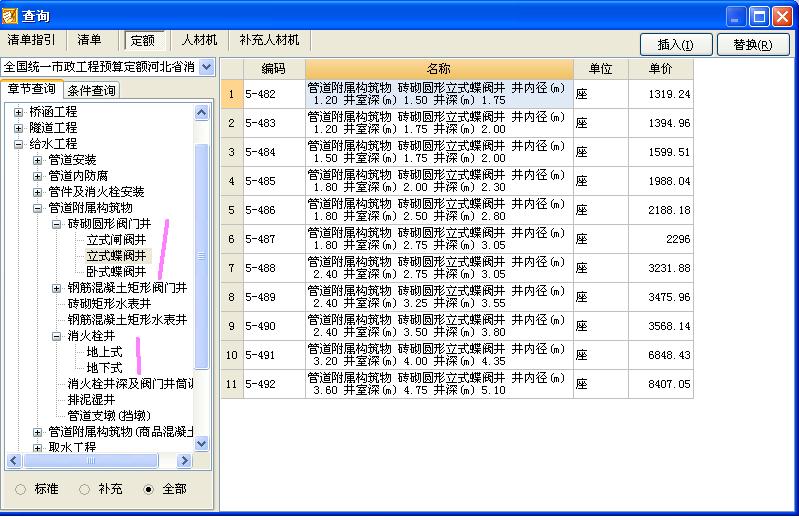Select 卧式蝶阀井 in the tree

click(x=116, y=272)
